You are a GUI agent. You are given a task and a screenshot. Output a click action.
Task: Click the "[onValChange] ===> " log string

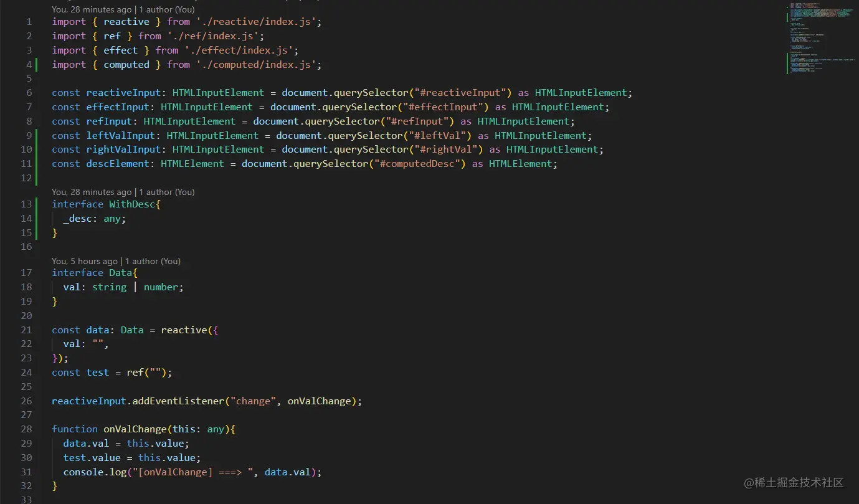(192, 472)
